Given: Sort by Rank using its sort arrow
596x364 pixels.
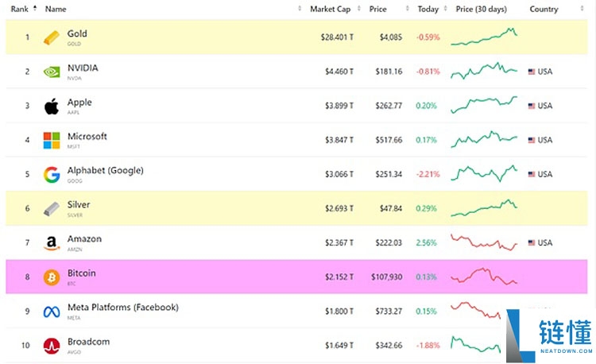Looking at the screenshot, I should click(35, 8).
